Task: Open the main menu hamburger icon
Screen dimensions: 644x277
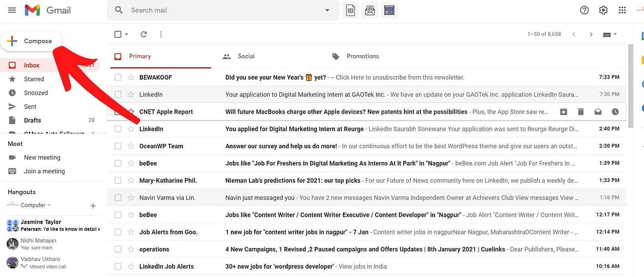Action: coord(12,10)
